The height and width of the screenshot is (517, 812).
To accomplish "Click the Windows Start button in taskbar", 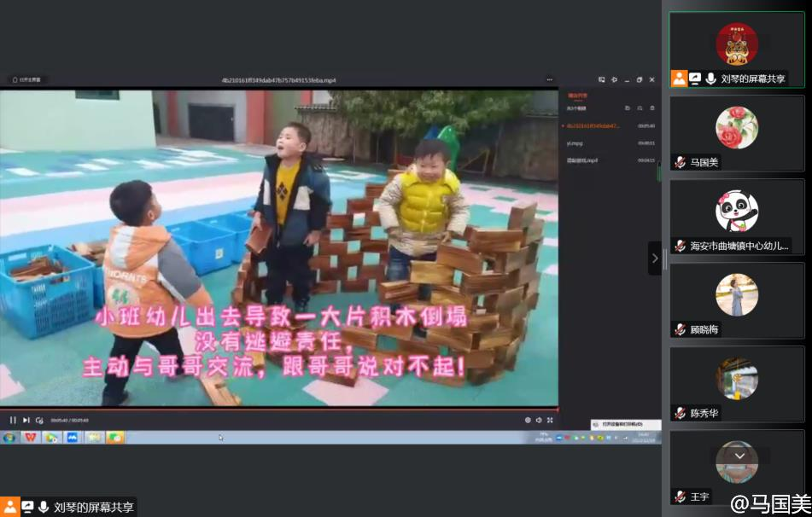I will (9, 437).
